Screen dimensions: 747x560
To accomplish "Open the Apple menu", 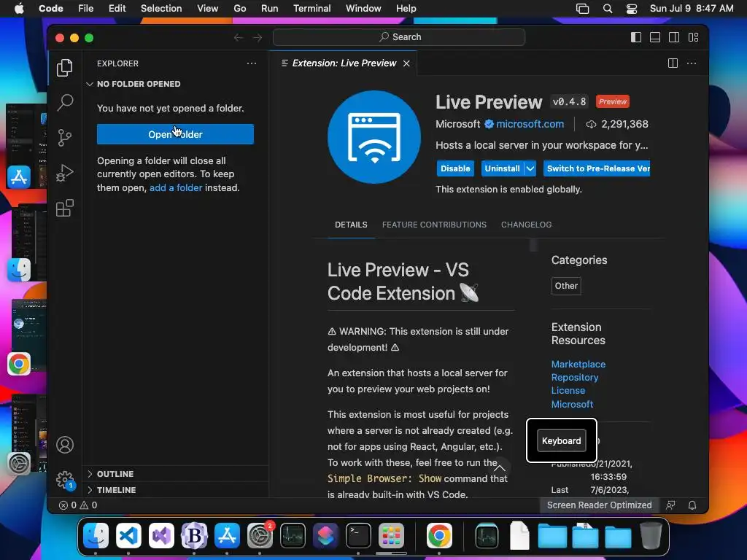I will tap(19, 9).
